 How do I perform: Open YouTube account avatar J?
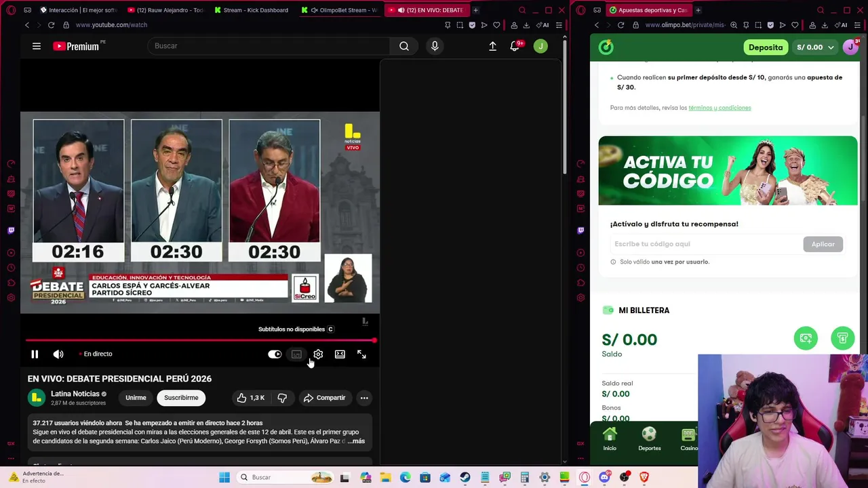coord(540,46)
